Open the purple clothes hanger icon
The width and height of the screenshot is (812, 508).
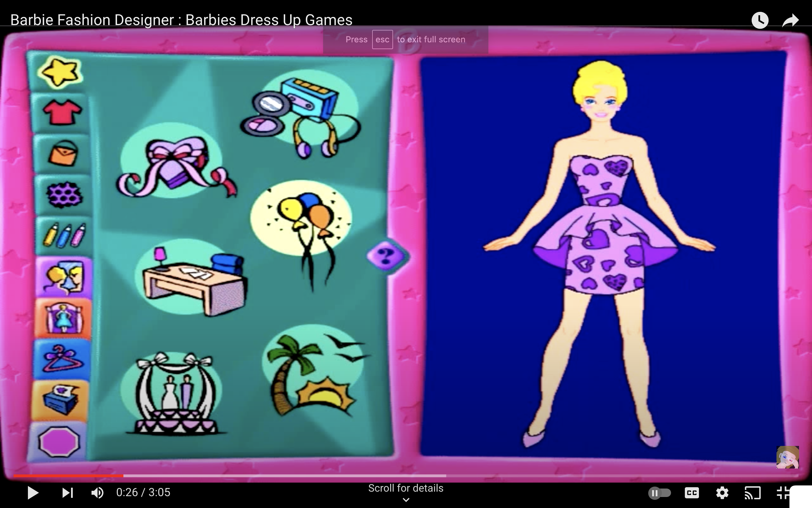(62, 359)
